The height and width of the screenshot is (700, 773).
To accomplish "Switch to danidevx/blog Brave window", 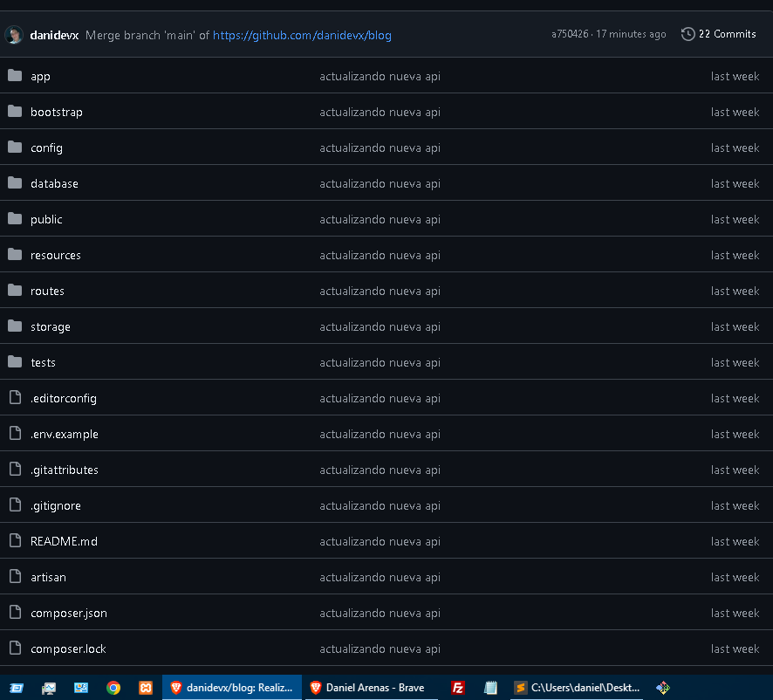I will tap(232, 687).
